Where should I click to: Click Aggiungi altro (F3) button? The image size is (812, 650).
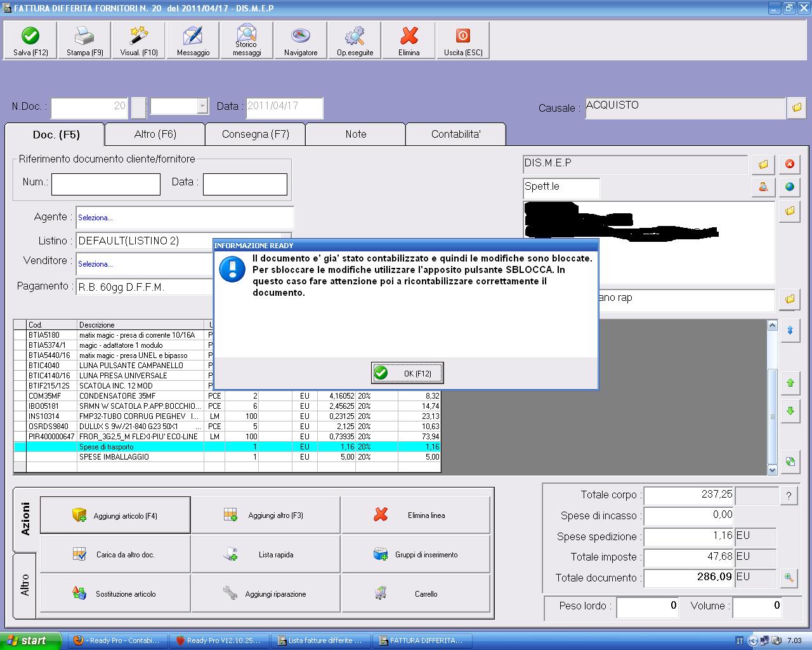(x=266, y=515)
